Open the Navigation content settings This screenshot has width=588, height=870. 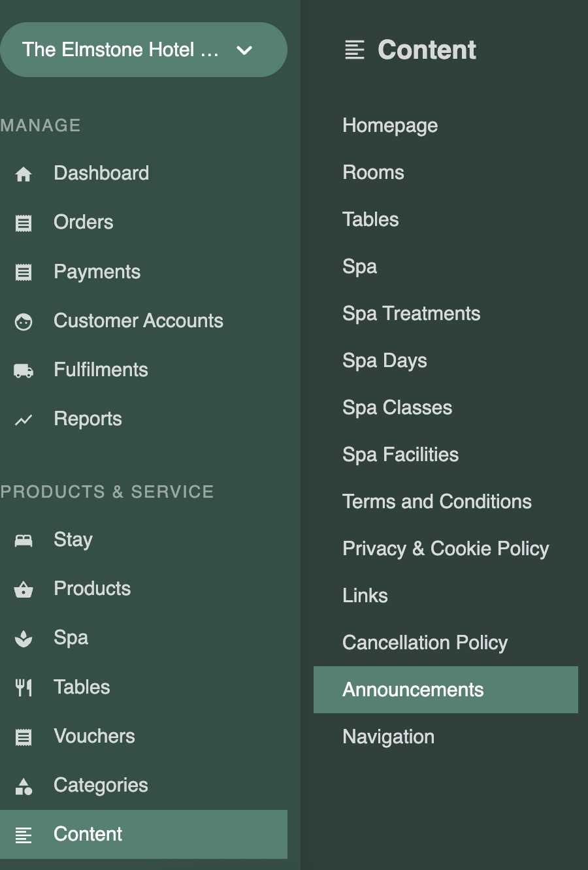[388, 737]
